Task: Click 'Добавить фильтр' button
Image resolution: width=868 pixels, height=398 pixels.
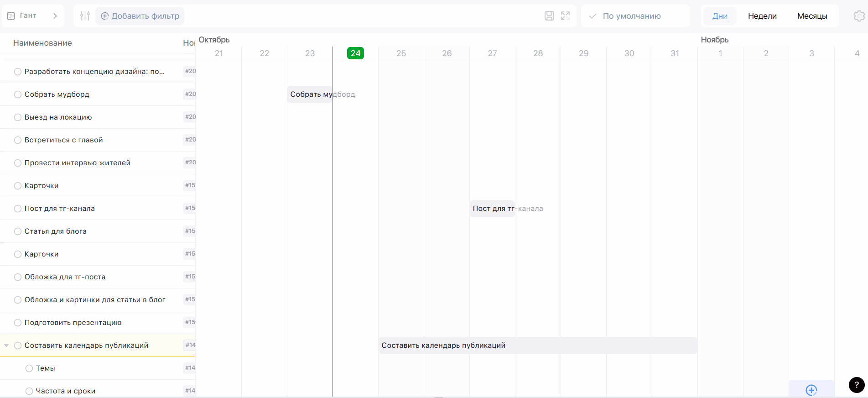Action: [140, 16]
